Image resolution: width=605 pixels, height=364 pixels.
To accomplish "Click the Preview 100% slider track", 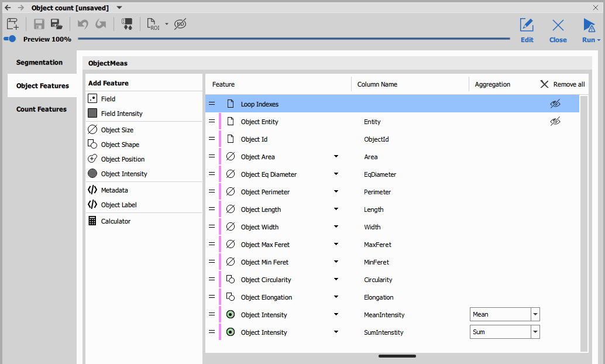I will click(293, 39).
